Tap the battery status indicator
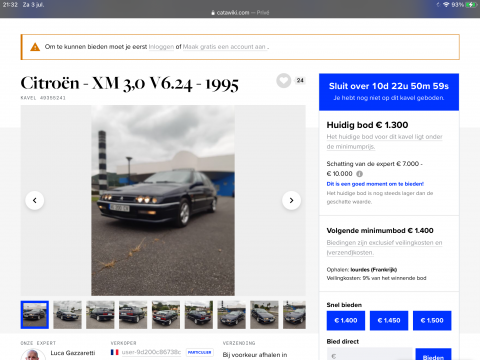The image size is (480, 360). tap(471, 5)
